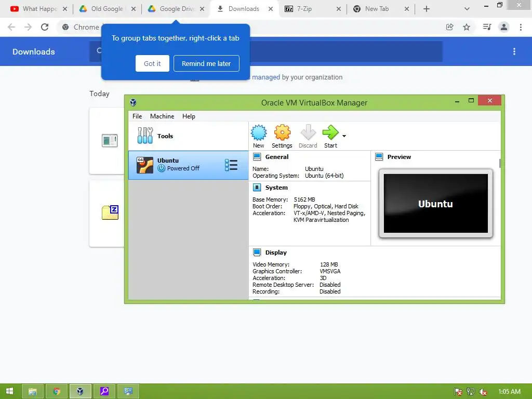Image resolution: width=532 pixels, height=399 pixels.
Task: Click the Video Memory value 128 MB
Action: coord(329,264)
